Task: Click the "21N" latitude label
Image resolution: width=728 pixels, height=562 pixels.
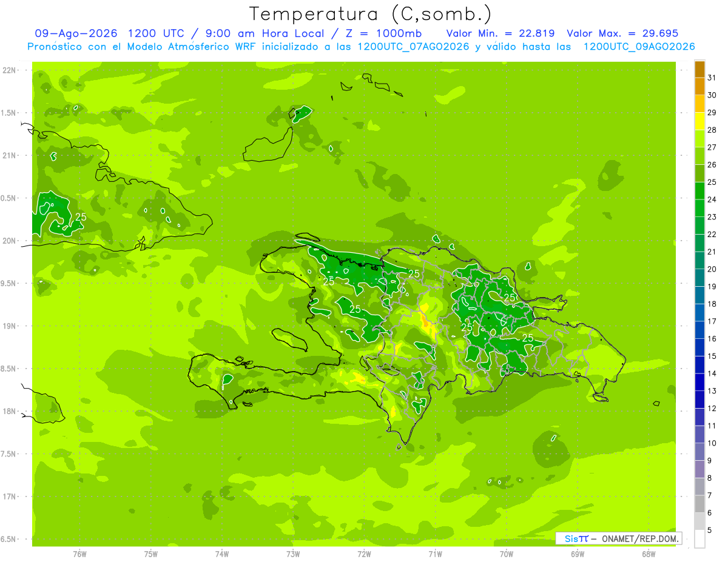Action: point(9,156)
